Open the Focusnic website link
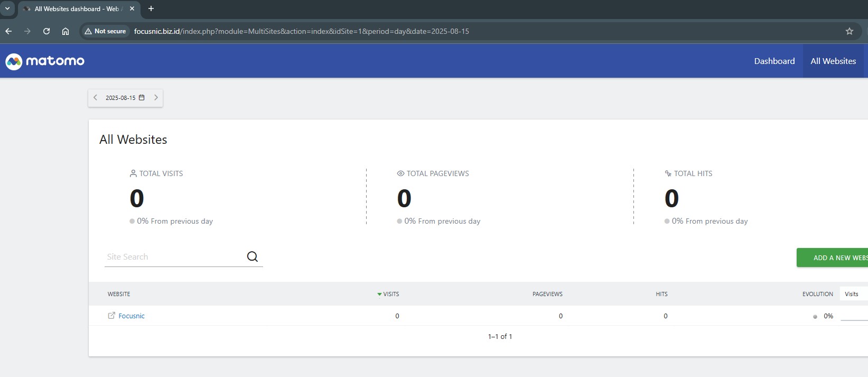This screenshot has height=377, width=868. point(132,316)
